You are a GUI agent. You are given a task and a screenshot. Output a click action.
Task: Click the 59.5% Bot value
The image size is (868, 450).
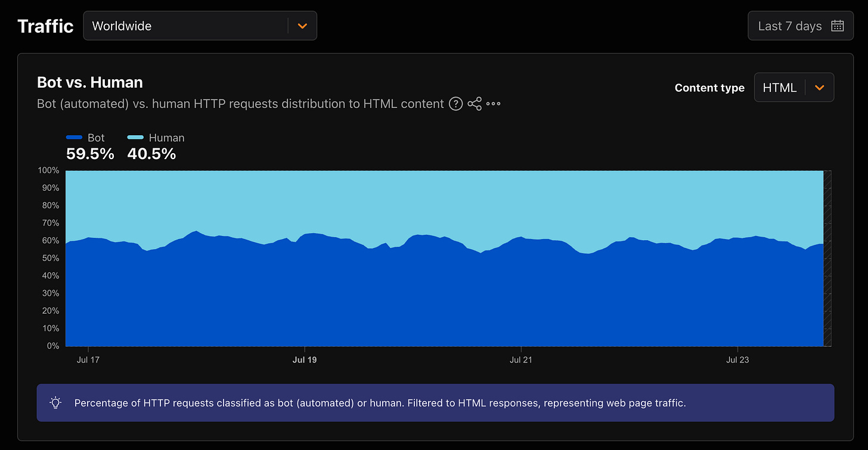point(90,154)
